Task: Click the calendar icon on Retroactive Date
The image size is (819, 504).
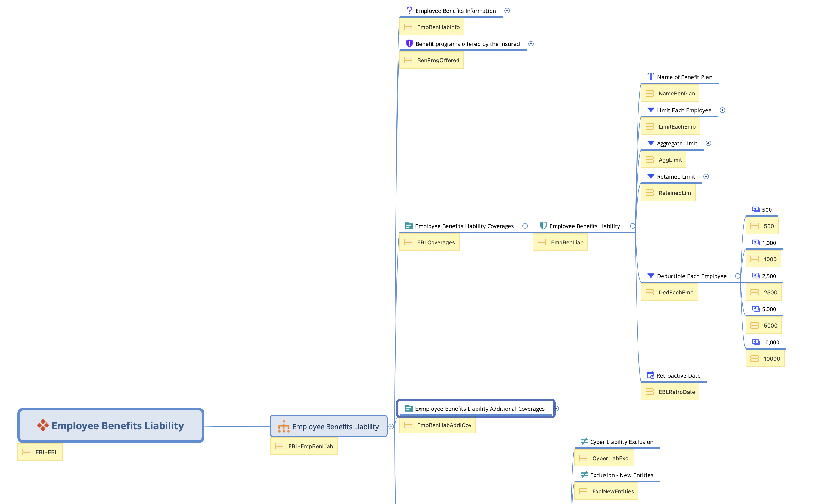Action: 650,375
